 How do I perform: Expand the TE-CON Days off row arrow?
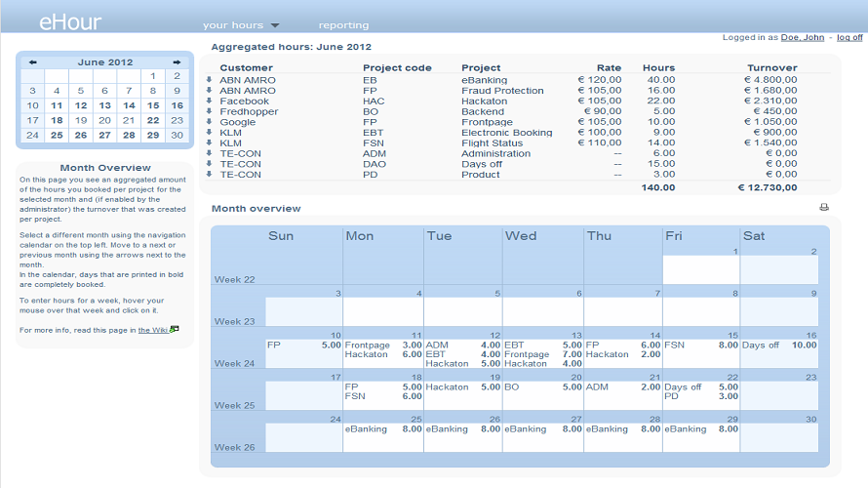(x=210, y=164)
